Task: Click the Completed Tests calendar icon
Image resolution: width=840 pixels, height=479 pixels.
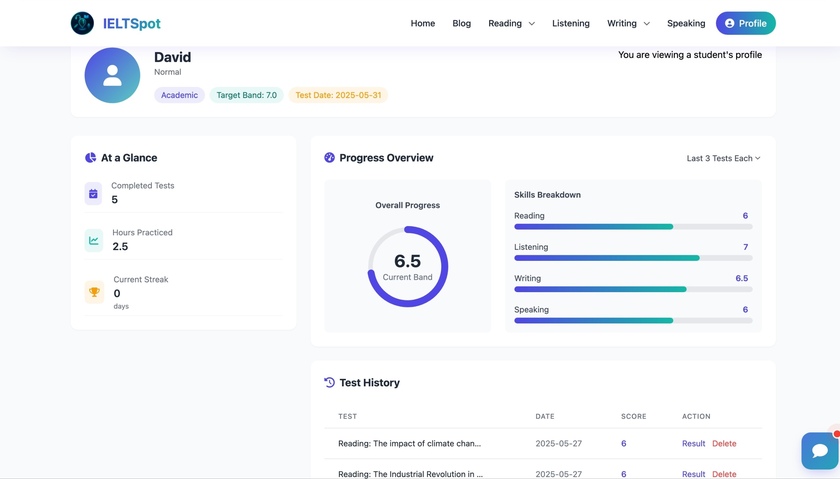Action: (x=93, y=194)
